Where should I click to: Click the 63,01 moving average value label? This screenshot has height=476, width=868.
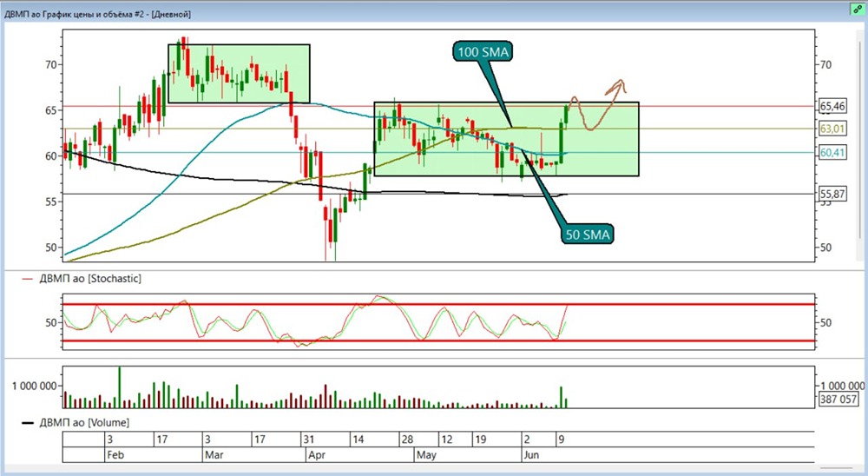pos(832,129)
